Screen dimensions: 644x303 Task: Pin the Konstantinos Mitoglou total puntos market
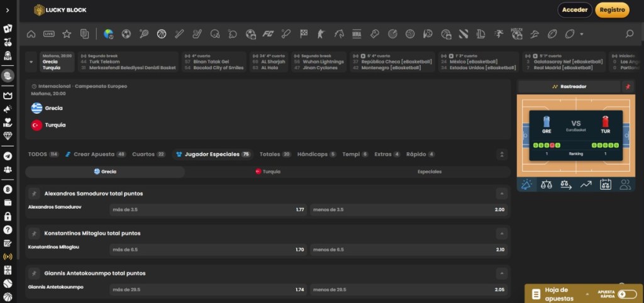pos(34,233)
